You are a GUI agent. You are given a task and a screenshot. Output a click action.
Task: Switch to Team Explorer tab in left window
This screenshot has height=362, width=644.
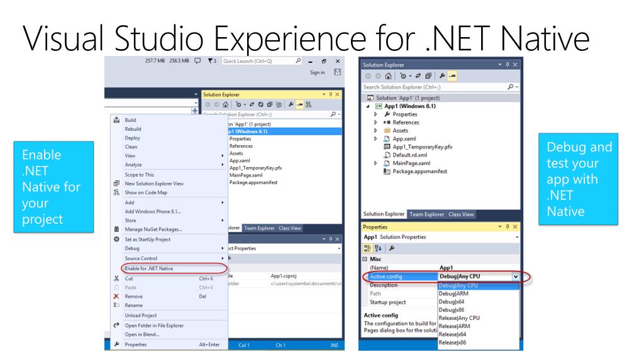(x=259, y=228)
